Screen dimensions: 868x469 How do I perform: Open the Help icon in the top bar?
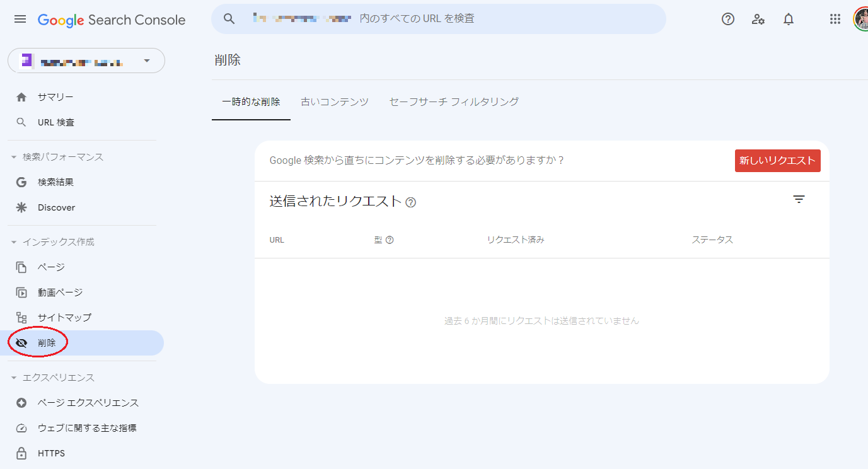click(x=727, y=19)
